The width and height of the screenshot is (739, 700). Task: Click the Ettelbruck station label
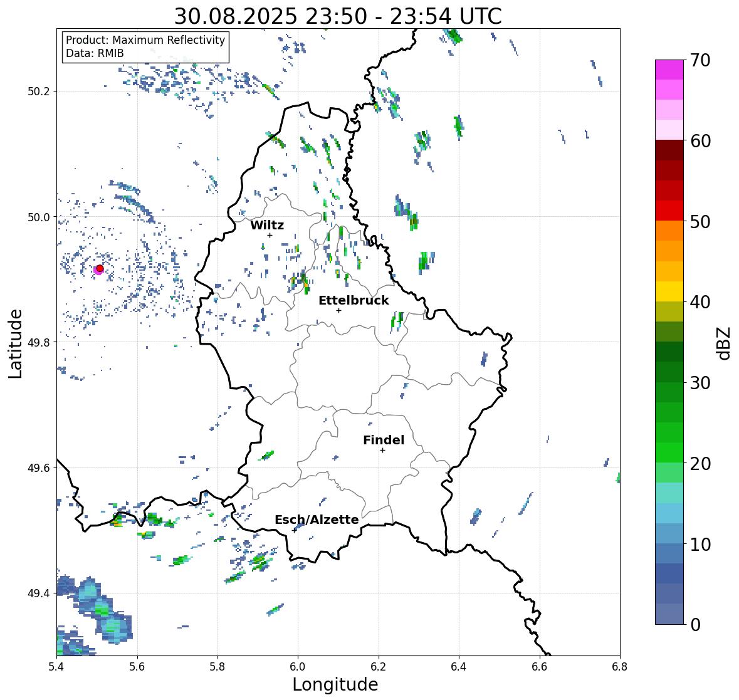(x=354, y=300)
